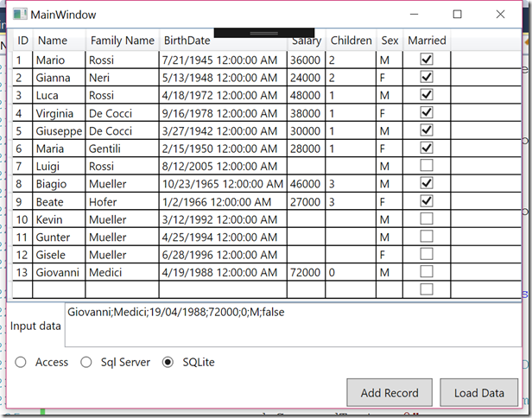Screen dimensions: 532x418
Task: Select the Salary cell showing 72000
Action: pyautogui.click(x=305, y=272)
